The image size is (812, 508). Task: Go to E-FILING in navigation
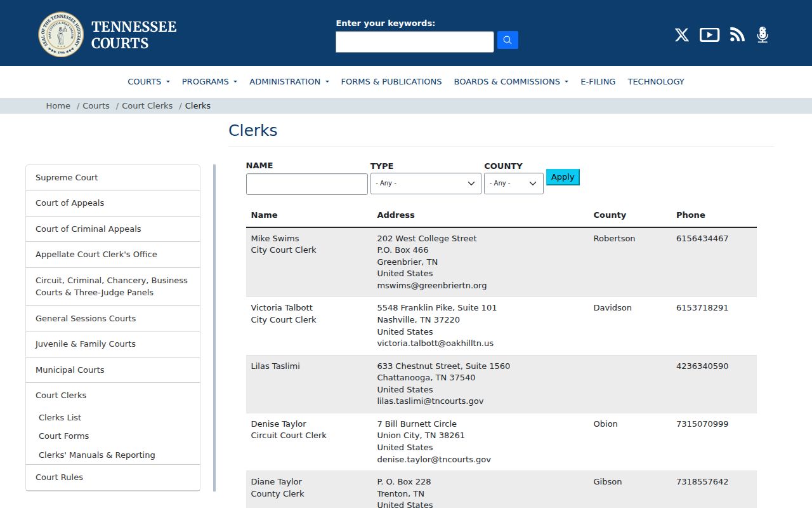[x=598, y=81]
